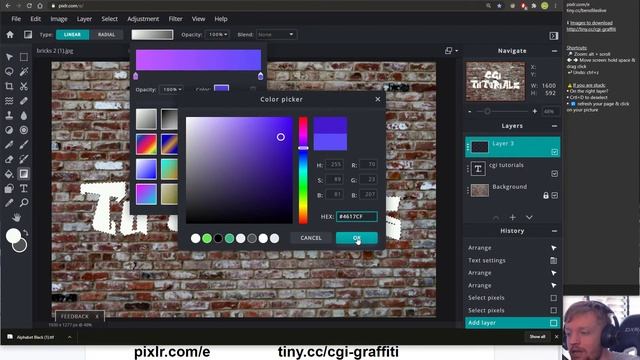The image size is (640, 360).
Task: Select the Eraser tool
Action: point(9,159)
